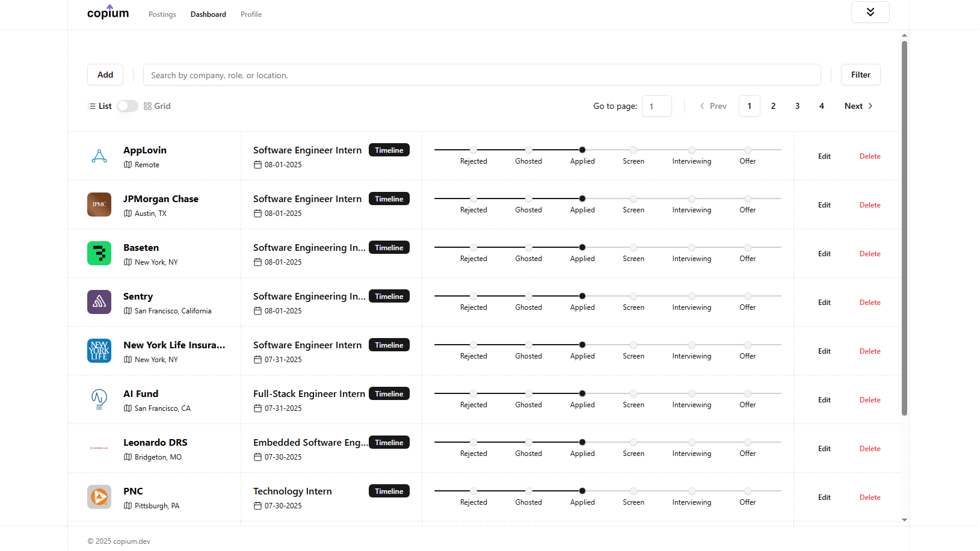Click the JPMorgan Chase logo icon
980x551 pixels.
tap(99, 205)
